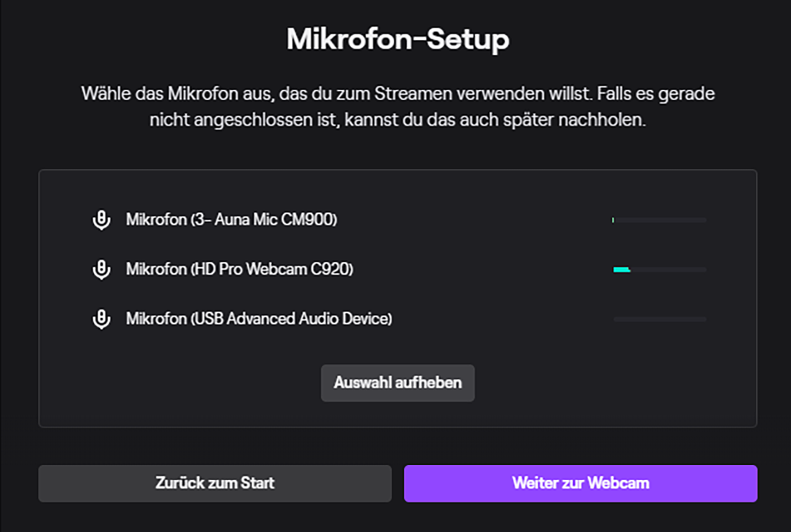The height and width of the screenshot is (532, 791).
Task: Select Mikrofon (3- Auna Mic CM900) entry
Action: [x=231, y=220]
